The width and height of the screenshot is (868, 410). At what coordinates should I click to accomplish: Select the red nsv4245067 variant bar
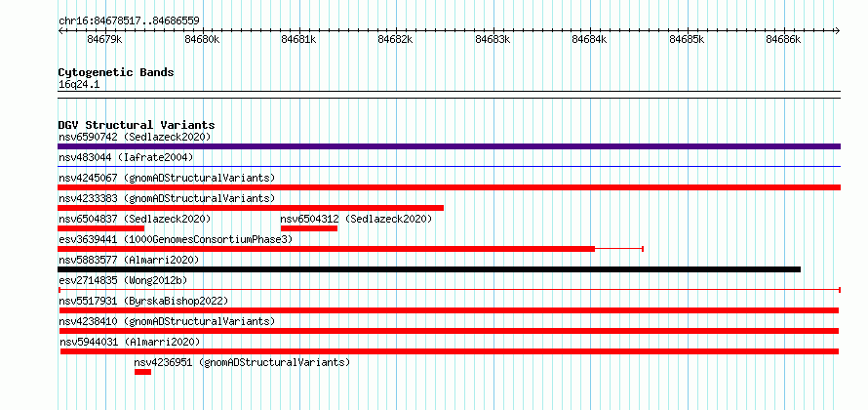[x=449, y=187]
